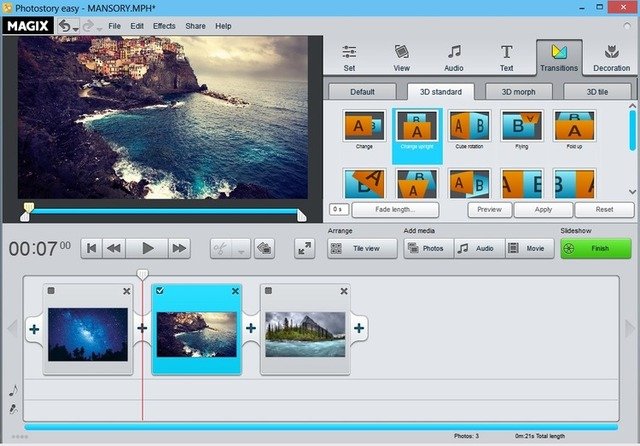640x446 pixels.
Task: Tick the checkbox on the starry sky photo
Action: coord(52,291)
